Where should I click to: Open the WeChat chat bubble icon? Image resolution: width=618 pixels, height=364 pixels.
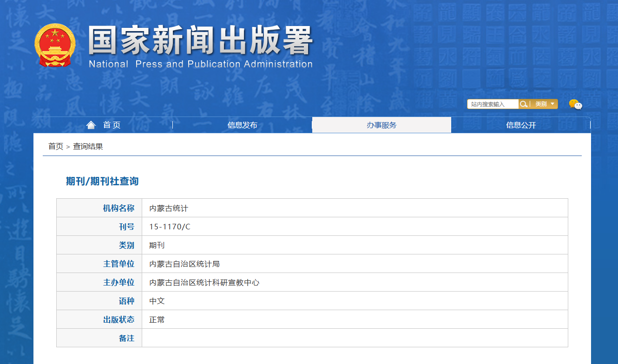coord(575,104)
